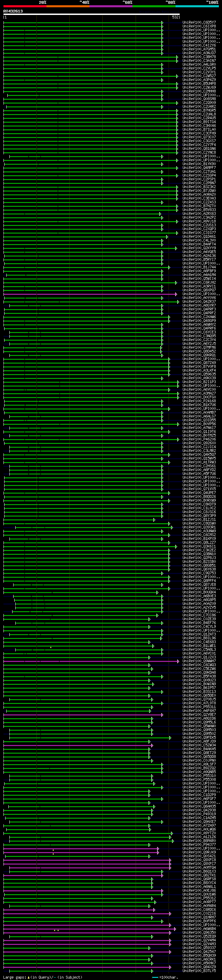Image resolution: width=222 pixels, height=980 pixels.
Task: Select hit label UniRef100_Q2V8E7
Action: tap(199, 714)
